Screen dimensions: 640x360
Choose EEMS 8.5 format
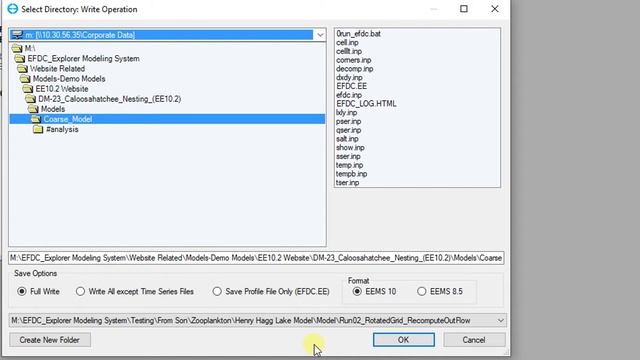(x=422, y=291)
